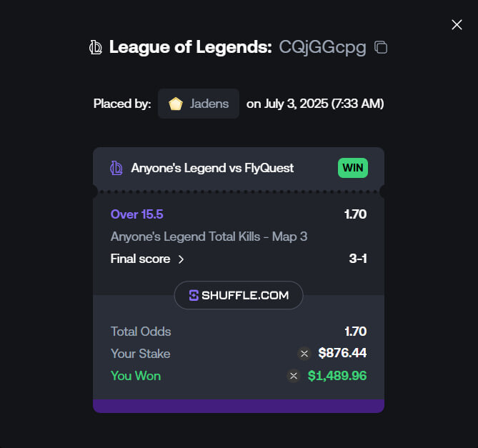The image size is (478, 448).
Task: Click the purple bar at slip bottom
Action: 239,406
